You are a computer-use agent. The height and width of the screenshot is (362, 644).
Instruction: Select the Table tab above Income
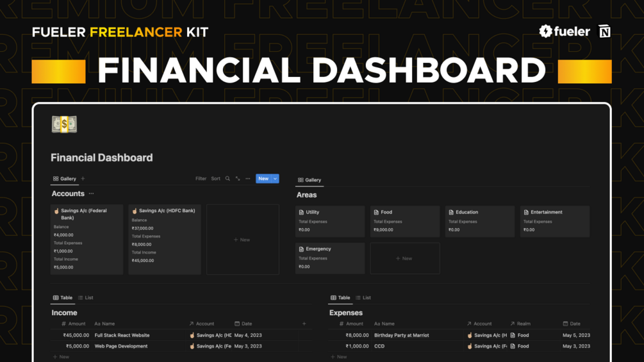62,297
